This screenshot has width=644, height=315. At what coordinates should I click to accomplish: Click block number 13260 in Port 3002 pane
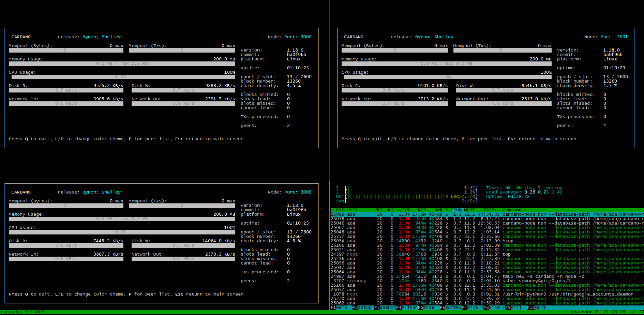[x=294, y=237]
